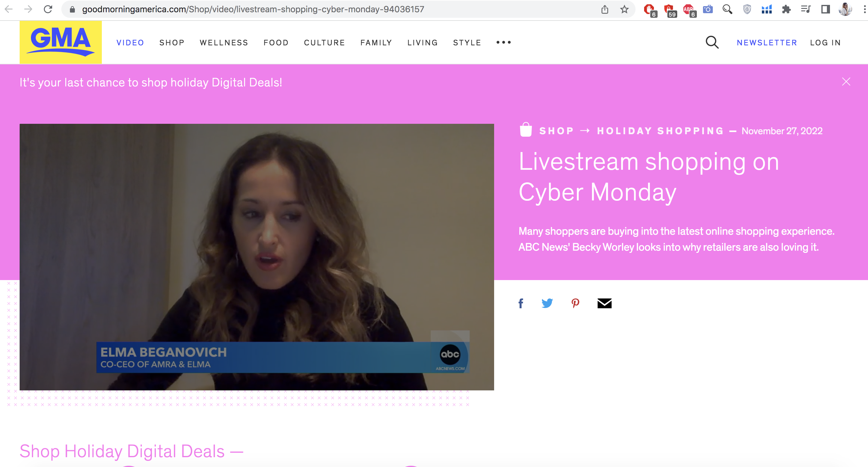Open the HOLIDAY SHOPPING category link
Screen dimensions: 868x467
pyautogui.click(x=660, y=131)
